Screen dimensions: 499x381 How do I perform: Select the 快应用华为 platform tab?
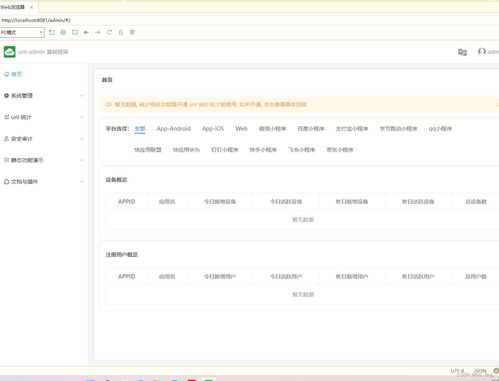tap(186, 150)
